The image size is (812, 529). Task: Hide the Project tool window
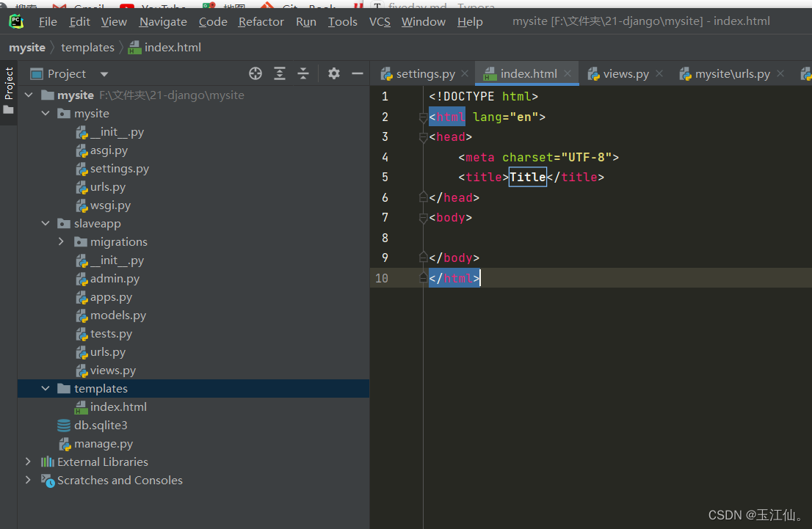tap(358, 73)
